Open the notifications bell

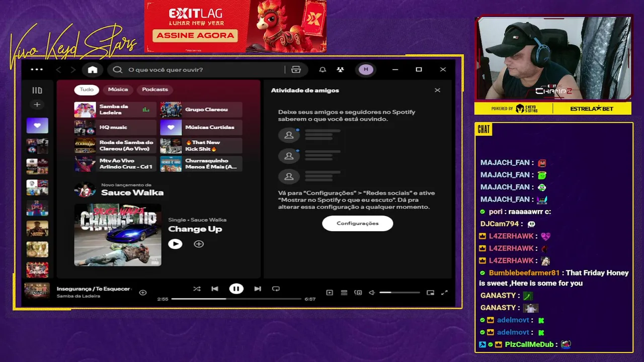[323, 70]
